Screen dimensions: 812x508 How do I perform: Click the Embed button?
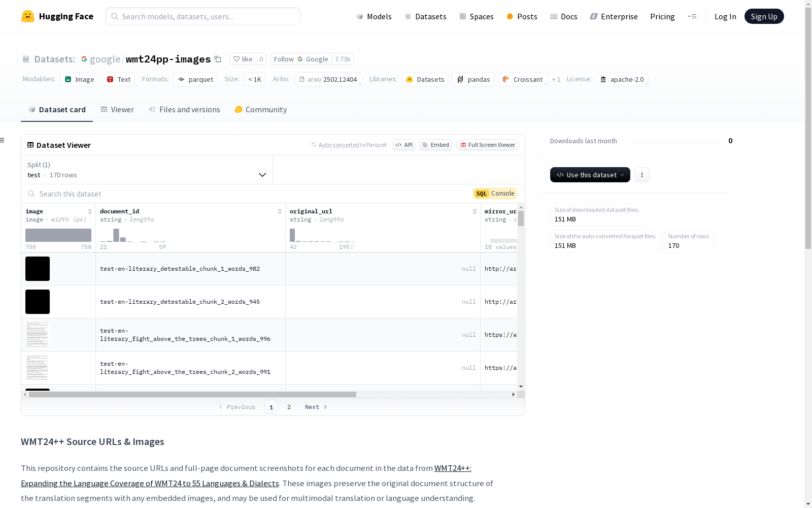tap(435, 145)
